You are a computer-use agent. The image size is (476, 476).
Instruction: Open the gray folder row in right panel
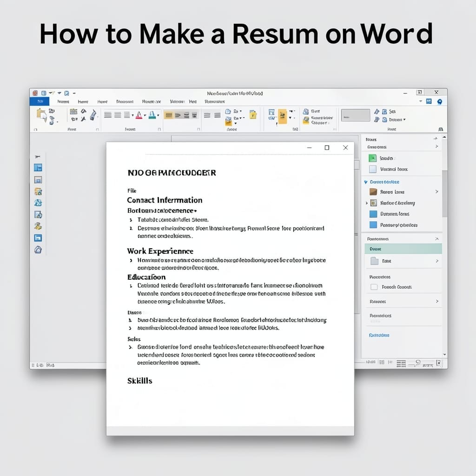[x=403, y=261]
